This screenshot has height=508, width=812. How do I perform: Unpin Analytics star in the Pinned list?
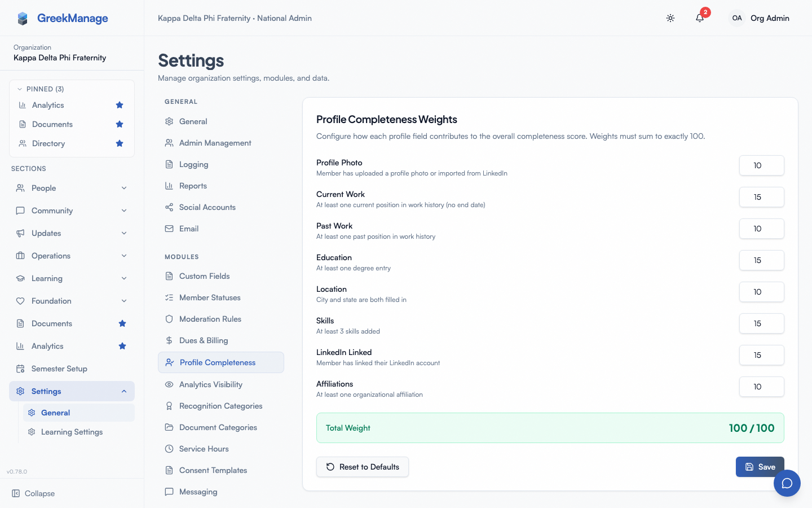[x=120, y=105]
